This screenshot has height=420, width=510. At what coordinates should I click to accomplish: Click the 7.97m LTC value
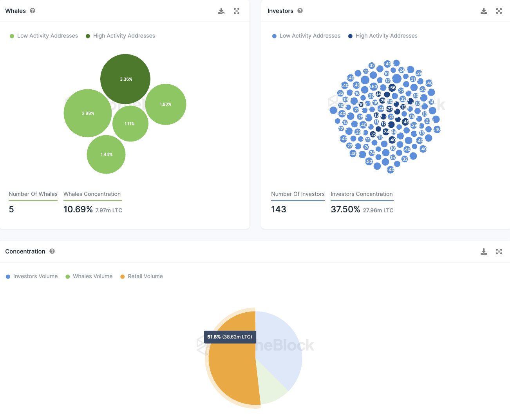pos(109,210)
